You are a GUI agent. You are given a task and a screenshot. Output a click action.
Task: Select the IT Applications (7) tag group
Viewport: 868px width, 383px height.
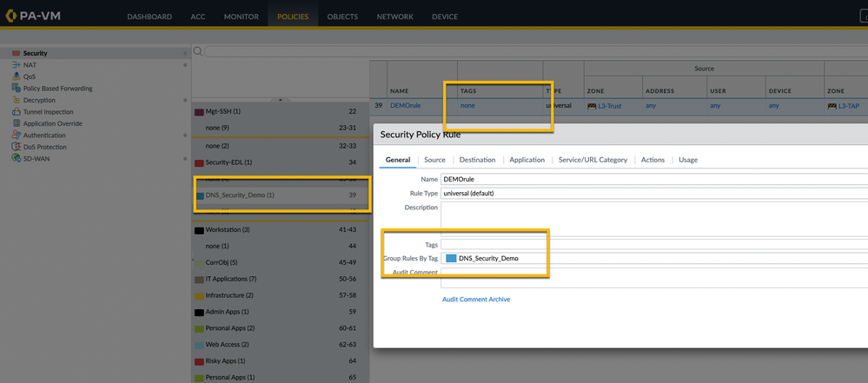click(231, 279)
